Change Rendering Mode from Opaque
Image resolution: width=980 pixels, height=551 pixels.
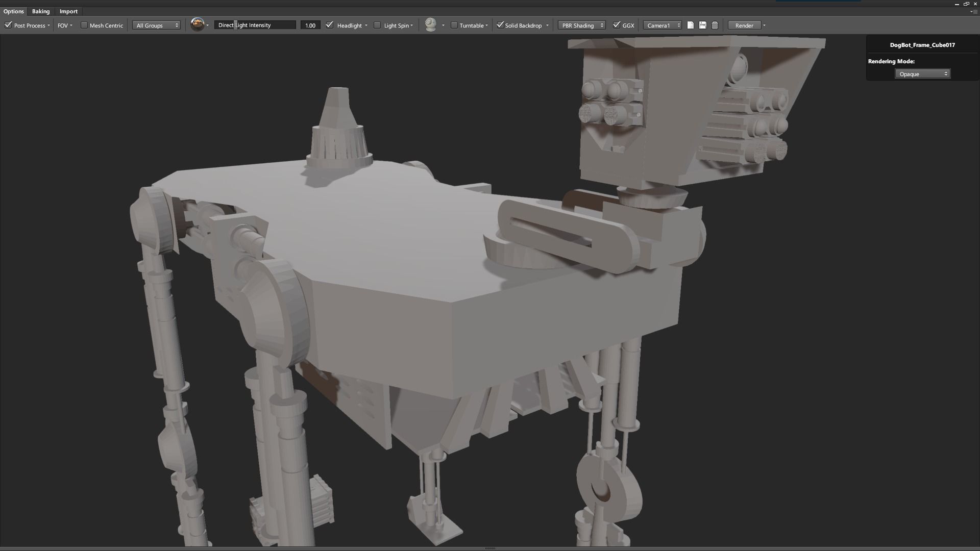click(922, 74)
